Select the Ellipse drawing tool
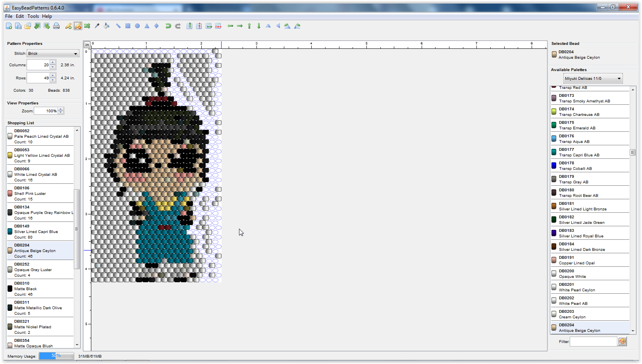This screenshot has height=364, width=642. tap(137, 25)
